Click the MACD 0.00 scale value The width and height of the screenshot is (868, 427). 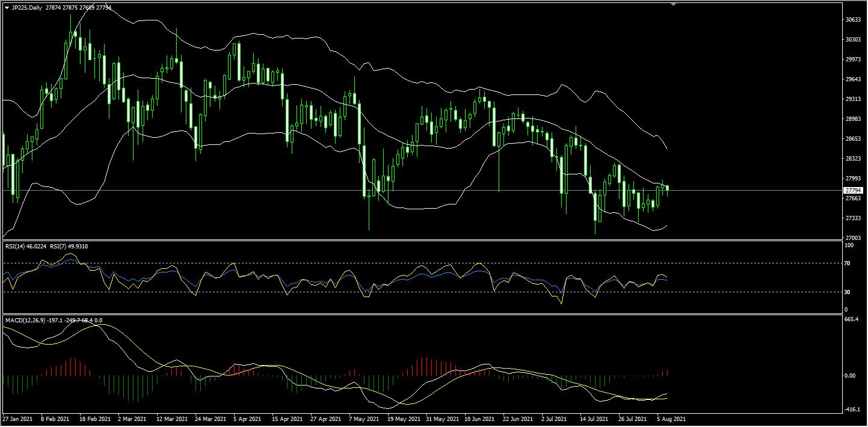click(x=851, y=376)
